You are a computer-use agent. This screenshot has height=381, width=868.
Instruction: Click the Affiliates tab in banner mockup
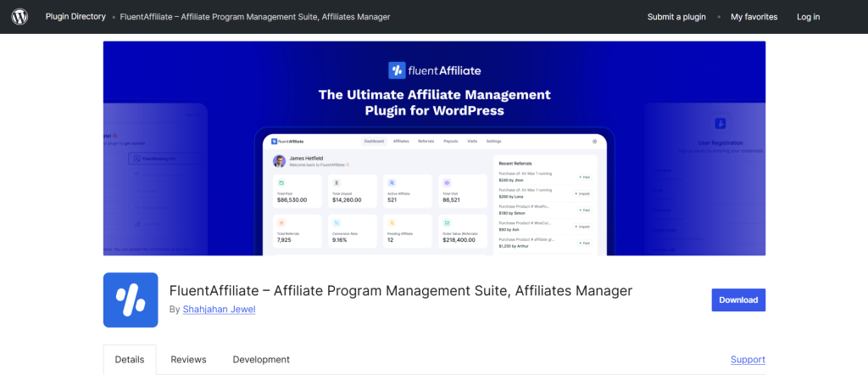[401, 141]
